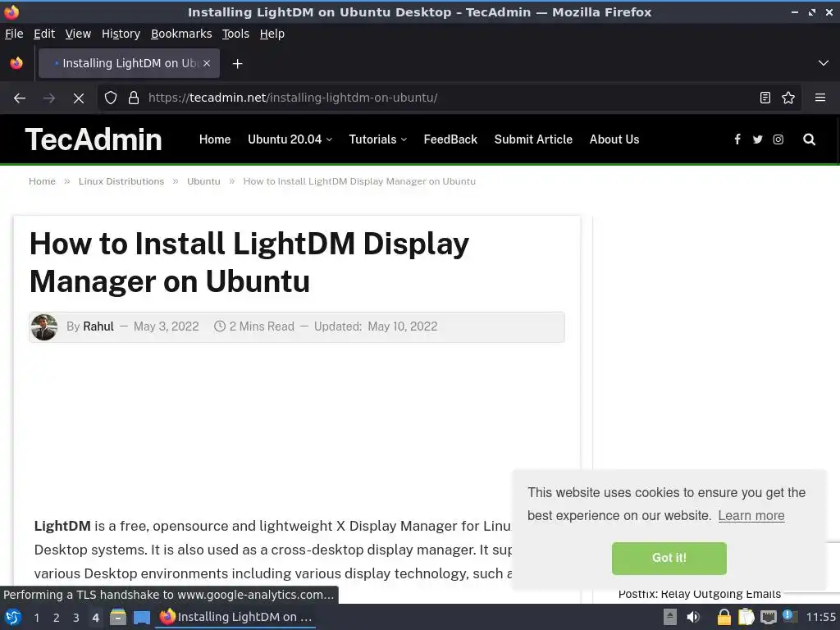Switch to workspace 2
Viewport: 840px width, 630px height.
click(x=57, y=618)
